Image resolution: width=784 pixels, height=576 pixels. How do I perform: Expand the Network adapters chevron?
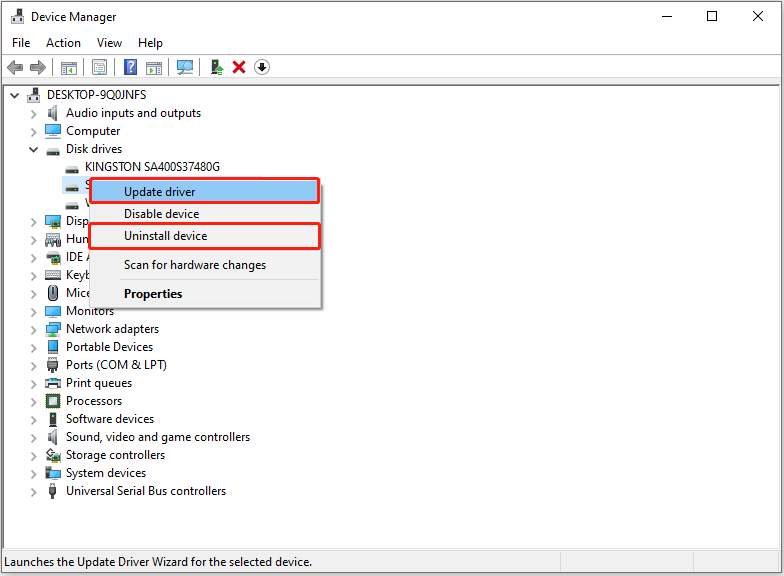34,330
